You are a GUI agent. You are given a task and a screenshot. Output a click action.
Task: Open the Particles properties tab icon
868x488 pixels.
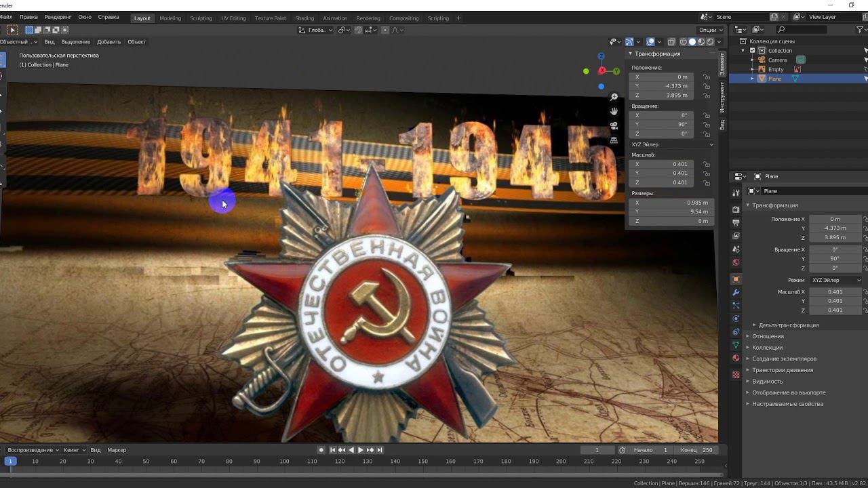tap(736, 306)
